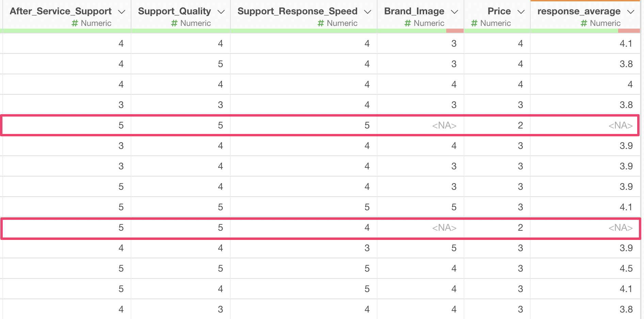Screen dimensions: 644x319
Task: Click the first NA cell in Brand_Image
Action: tap(444, 125)
